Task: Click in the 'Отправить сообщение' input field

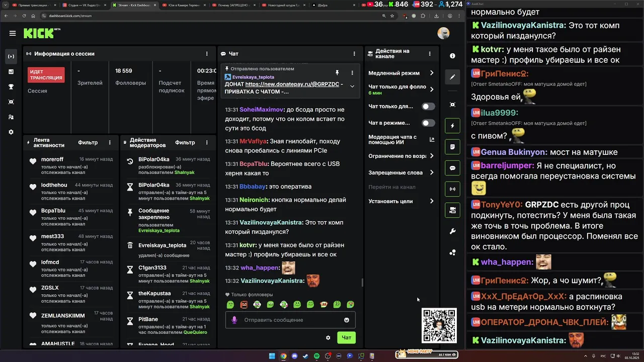Action: [x=290, y=320]
